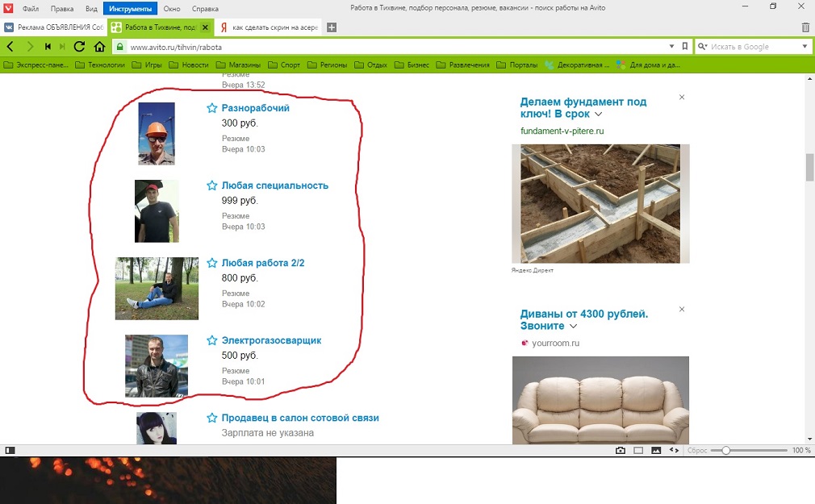Viewport: 815px width, 504px height.
Task: Toggle image loading icon in status bar
Action: pyautogui.click(x=656, y=450)
